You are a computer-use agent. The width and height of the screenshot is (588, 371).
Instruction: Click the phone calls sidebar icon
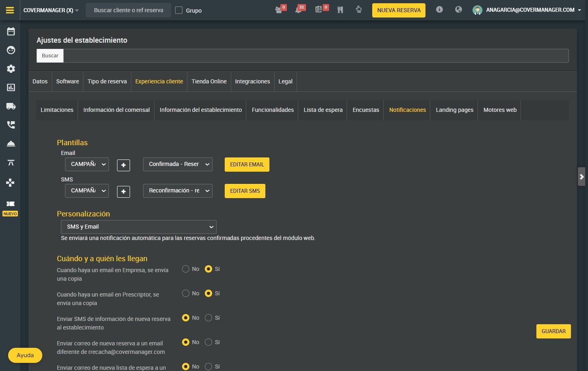(11, 125)
